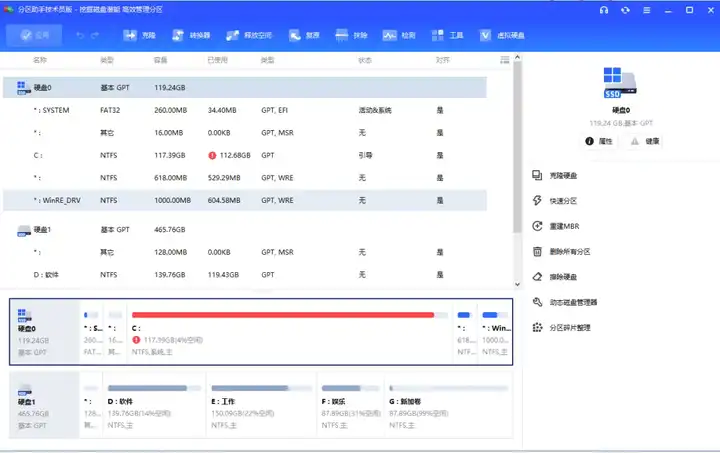Click the red warning icon beside 112.68GB
This screenshot has height=453, width=720.
[x=212, y=156]
